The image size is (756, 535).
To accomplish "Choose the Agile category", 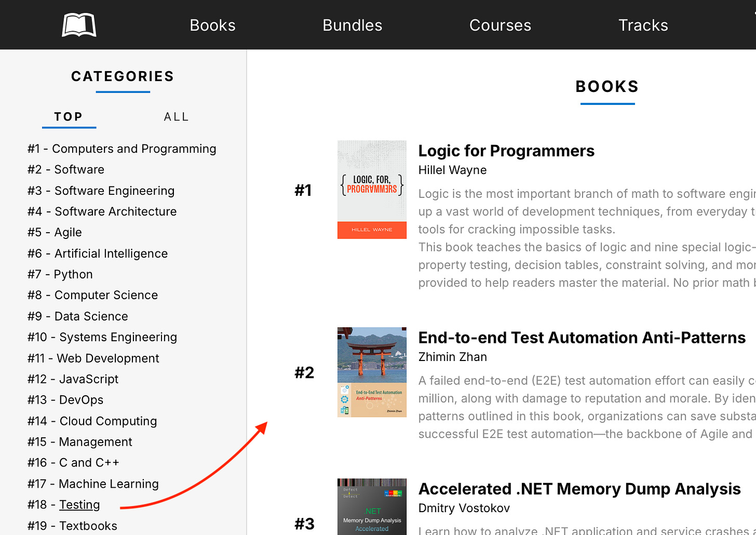I will click(x=55, y=232).
